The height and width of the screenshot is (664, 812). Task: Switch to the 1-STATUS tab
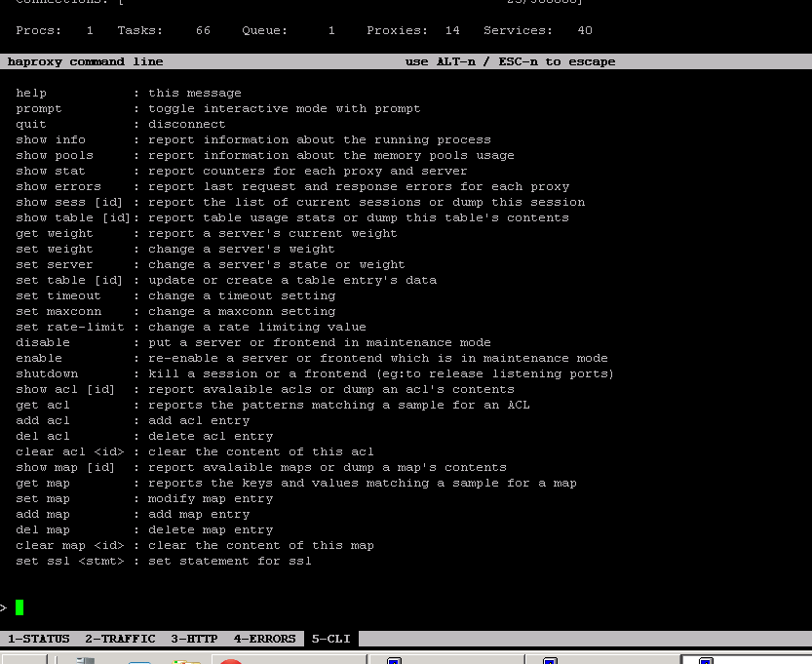tap(39, 639)
